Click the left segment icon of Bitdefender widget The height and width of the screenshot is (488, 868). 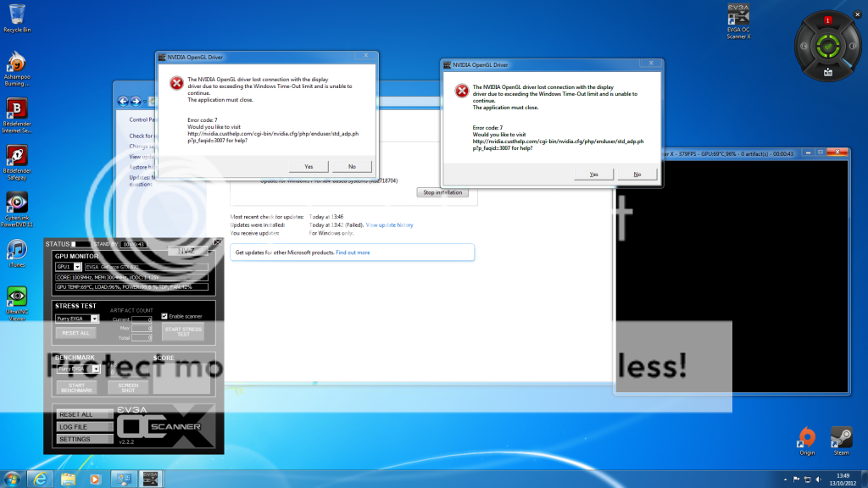pos(804,47)
